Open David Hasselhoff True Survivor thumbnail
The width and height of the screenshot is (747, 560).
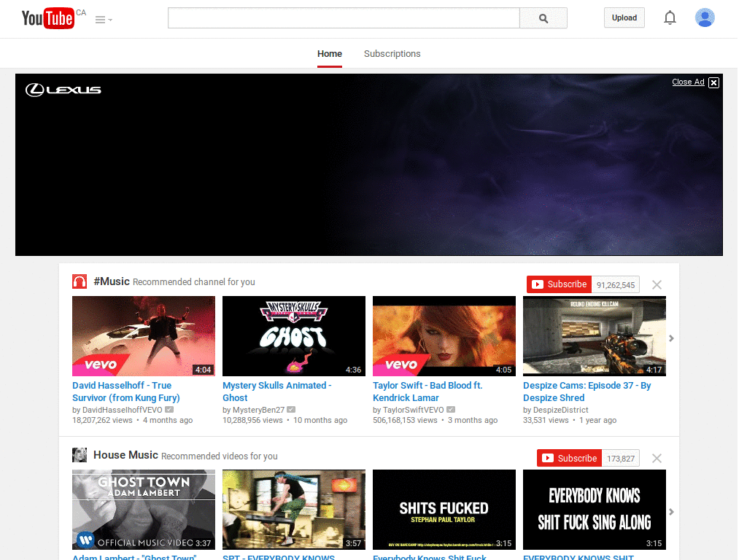pos(144,336)
